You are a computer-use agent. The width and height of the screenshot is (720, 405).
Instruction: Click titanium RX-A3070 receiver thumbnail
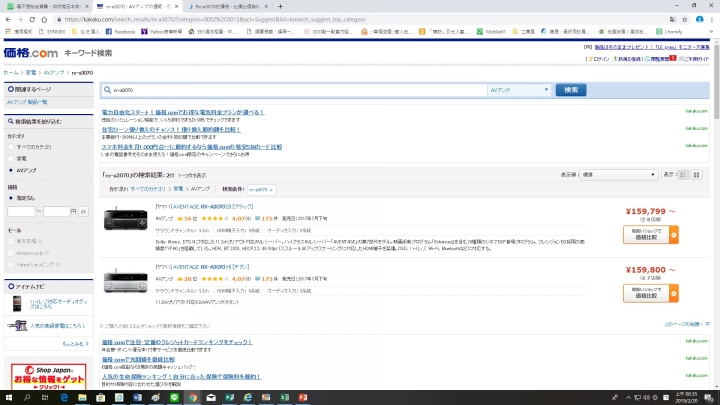pyautogui.click(x=125, y=280)
